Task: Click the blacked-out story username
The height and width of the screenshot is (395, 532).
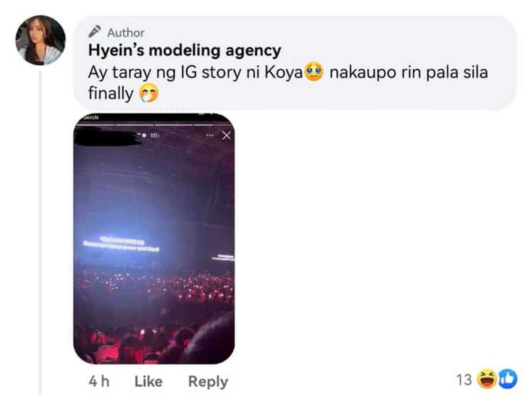Action: 108,137
